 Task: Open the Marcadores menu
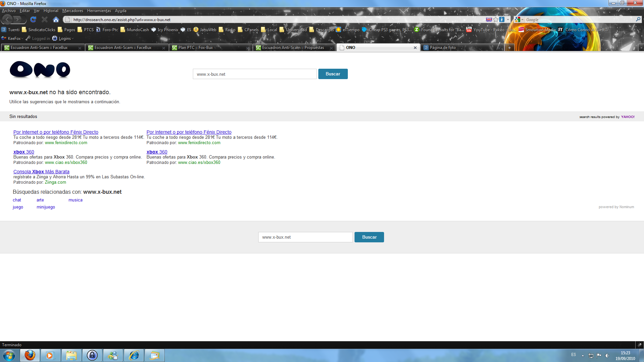click(x=72, y=11)
